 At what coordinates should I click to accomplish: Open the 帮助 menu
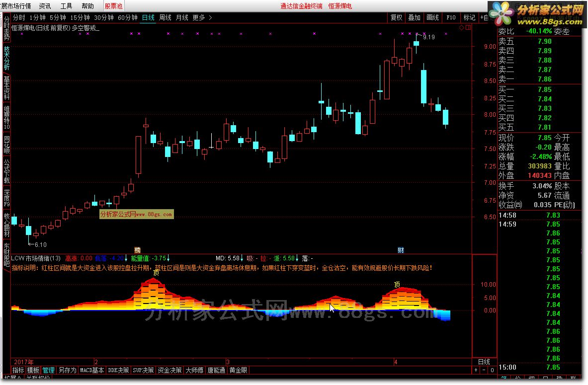88,6
